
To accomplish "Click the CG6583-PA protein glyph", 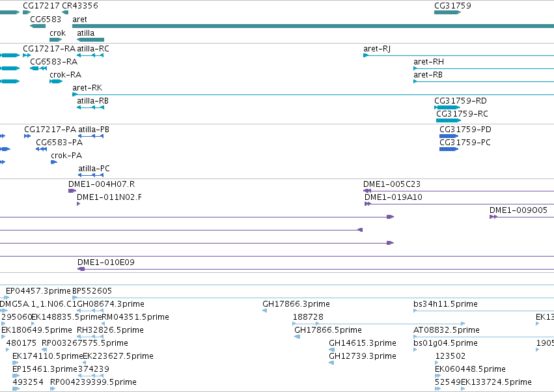I will point(41,149).
